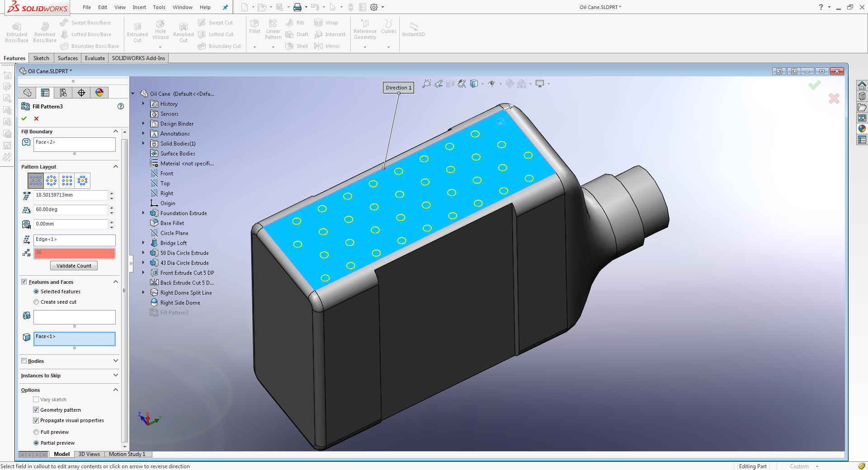
Task: Open Display Style cube icon
Action: 474,84
